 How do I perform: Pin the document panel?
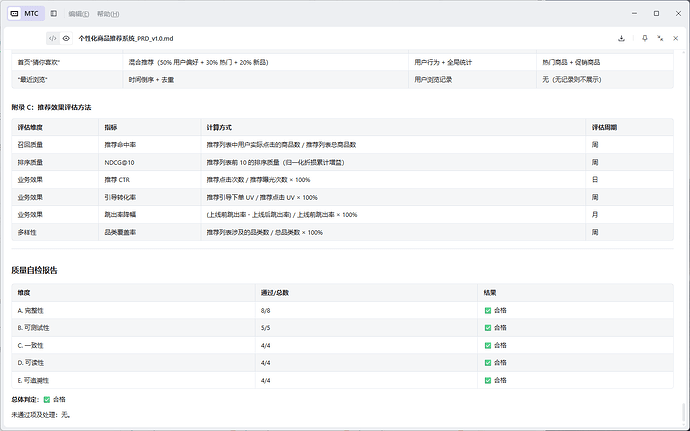coord(645,38)
